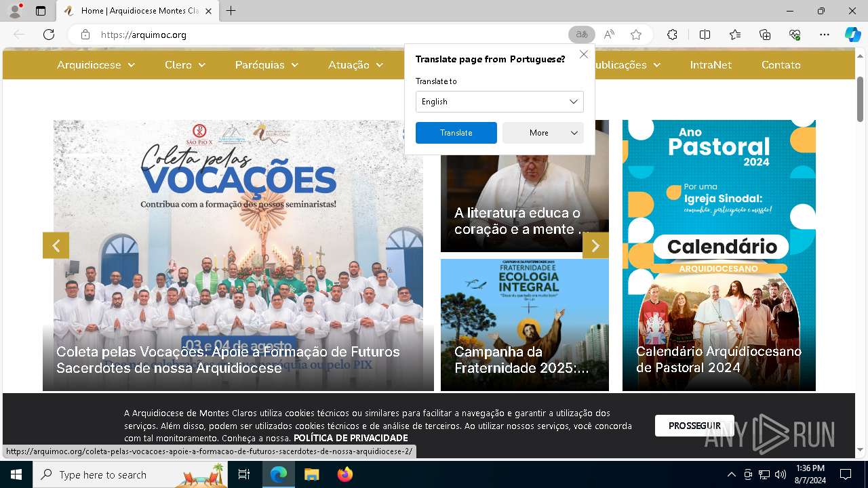Open the Windows Start menu
868x488 pixels.
tap(16, 474)
